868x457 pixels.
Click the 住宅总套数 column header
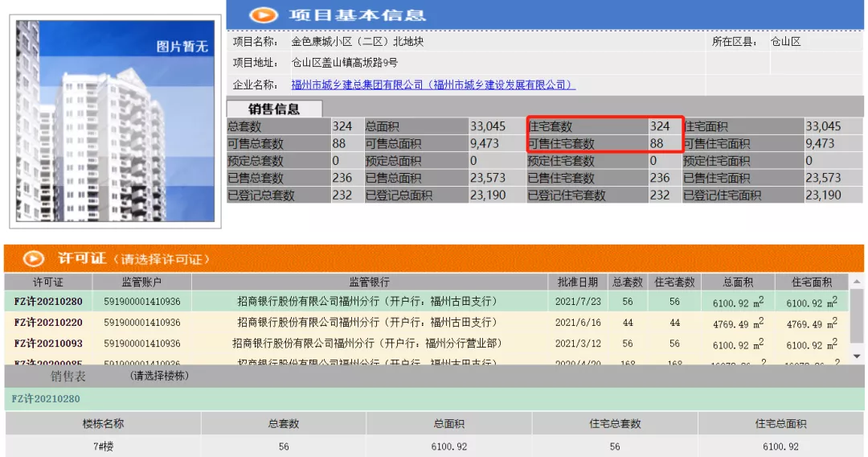point(615,424)
